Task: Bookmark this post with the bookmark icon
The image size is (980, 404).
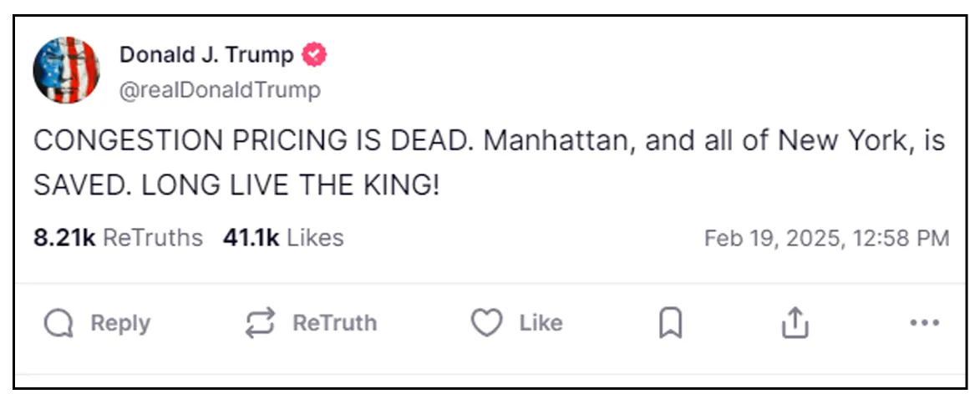Action: point(670,323)
